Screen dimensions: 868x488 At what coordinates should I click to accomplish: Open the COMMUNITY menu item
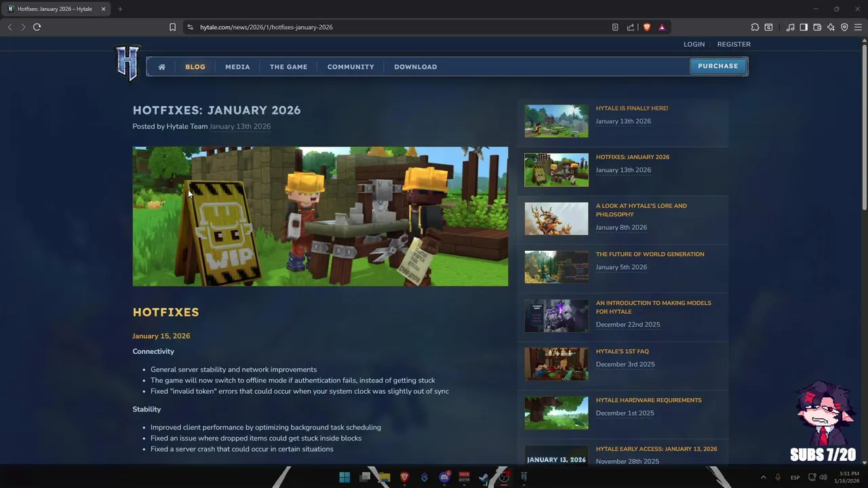351,66
